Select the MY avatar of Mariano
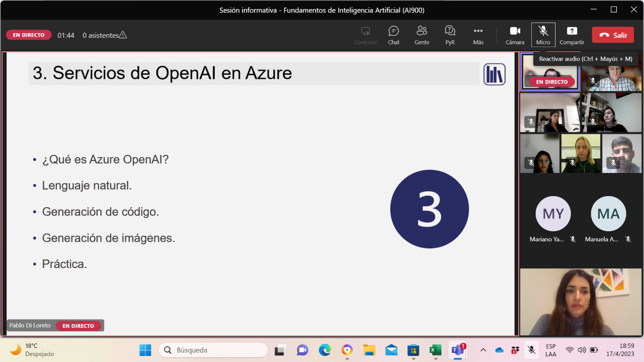Screen dimensions: 644x362 coord(553,214)
